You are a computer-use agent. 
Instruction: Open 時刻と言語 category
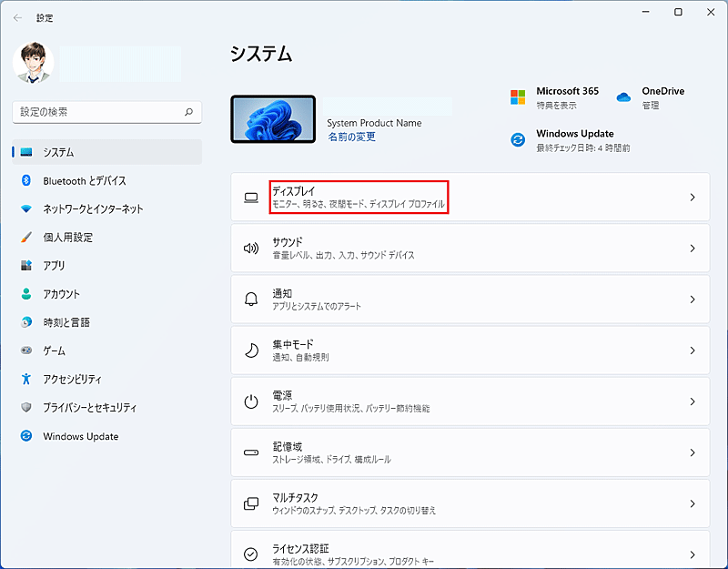107,322
